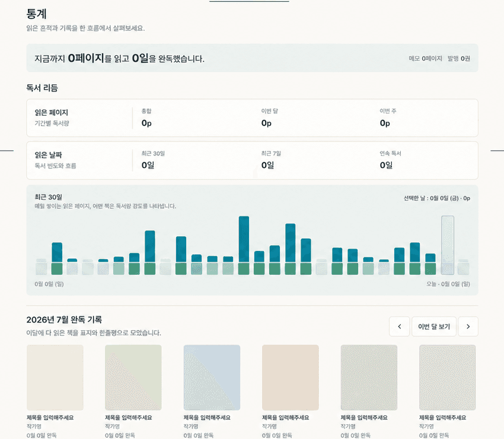Select the tallest bar in the 30-day chart
The height and width of the screenshot is (439, 504).
[x=244, y=246]
